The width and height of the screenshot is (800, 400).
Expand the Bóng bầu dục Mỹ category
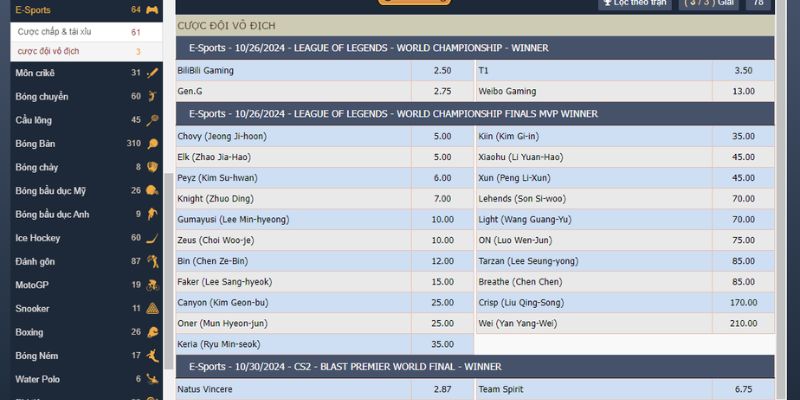tap(50, 191)
